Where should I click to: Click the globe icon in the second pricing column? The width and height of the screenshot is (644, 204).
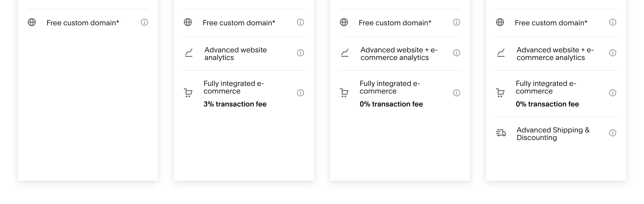(x=188, y=22)
